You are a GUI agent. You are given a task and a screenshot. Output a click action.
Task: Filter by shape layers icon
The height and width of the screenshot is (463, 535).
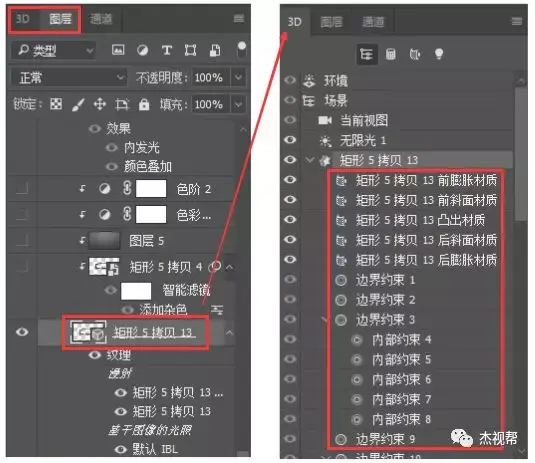190,50
